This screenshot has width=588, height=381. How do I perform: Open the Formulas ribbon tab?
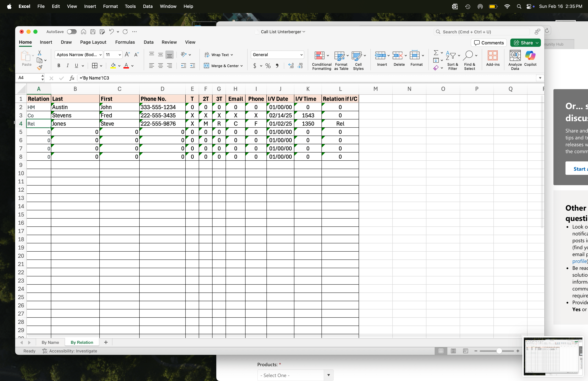(125, 42)
